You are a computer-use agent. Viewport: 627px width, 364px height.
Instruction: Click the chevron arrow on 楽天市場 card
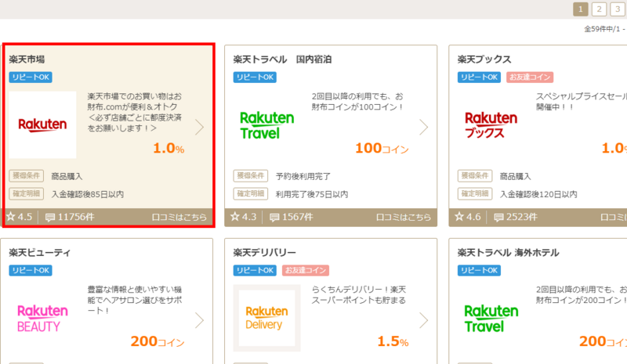[199, 127]
